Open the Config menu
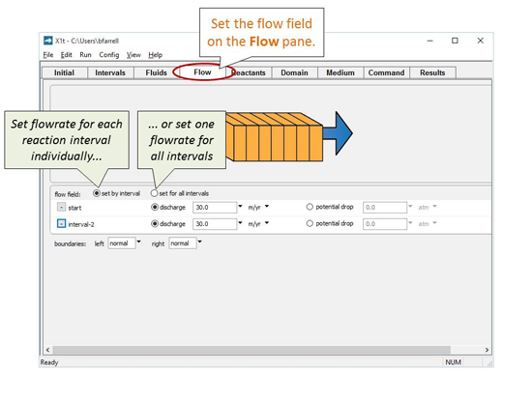Image resolution: width=532 pixels, height=399 pixels. click(109, 55)
